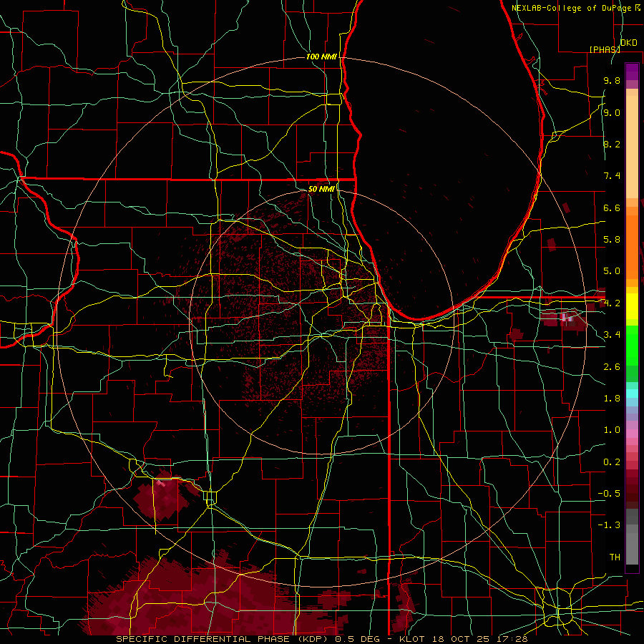
Task: Pick the bright yellow segment of the color bar
Action: point(632,306)
